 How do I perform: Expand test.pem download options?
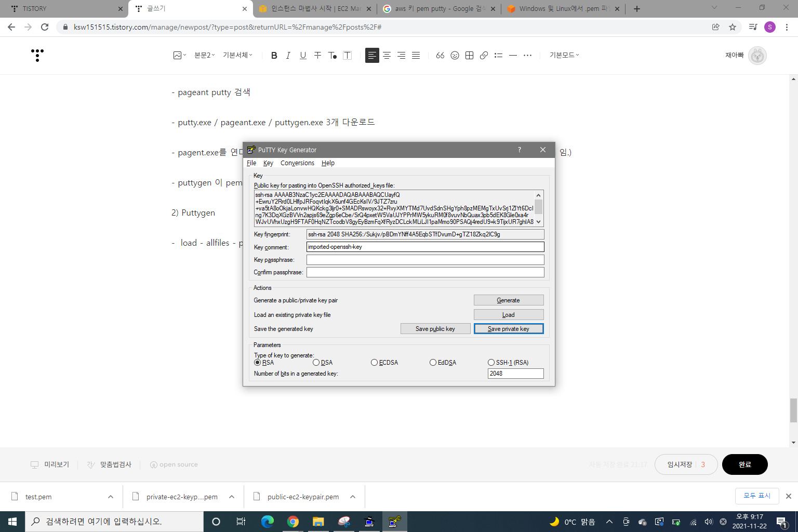(111, 497)
